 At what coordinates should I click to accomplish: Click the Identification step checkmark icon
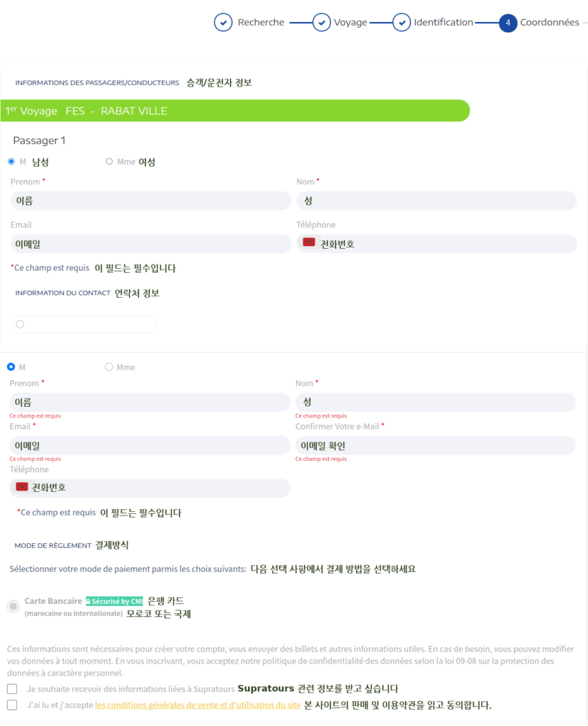(402, 23)
